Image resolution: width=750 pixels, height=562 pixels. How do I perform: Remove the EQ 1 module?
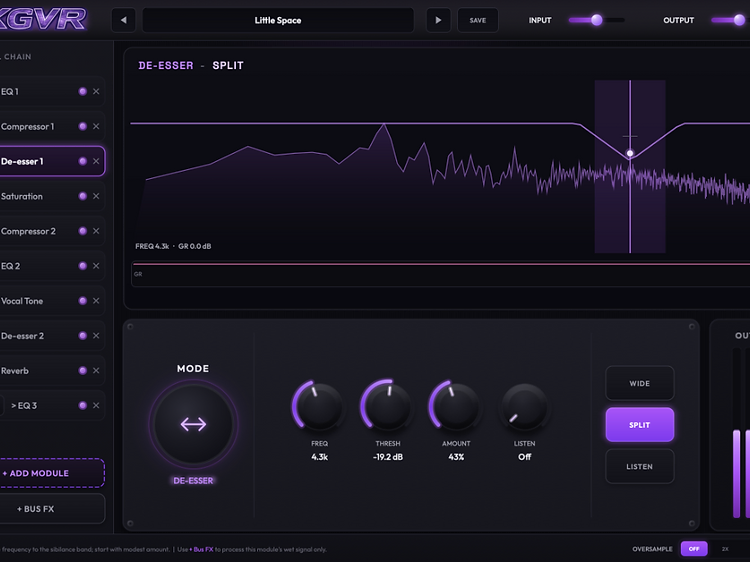[x=96, y=91]
